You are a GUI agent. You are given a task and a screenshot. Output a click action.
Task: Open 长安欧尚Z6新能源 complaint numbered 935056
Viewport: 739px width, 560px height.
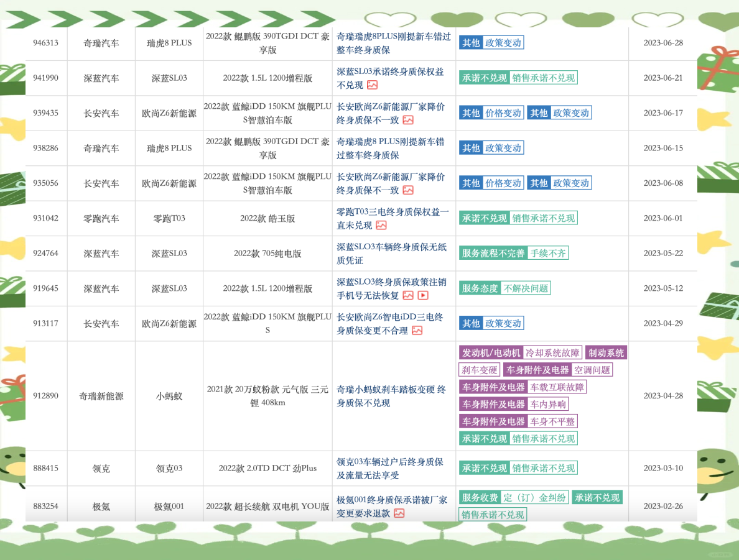[x=390, y=183]
